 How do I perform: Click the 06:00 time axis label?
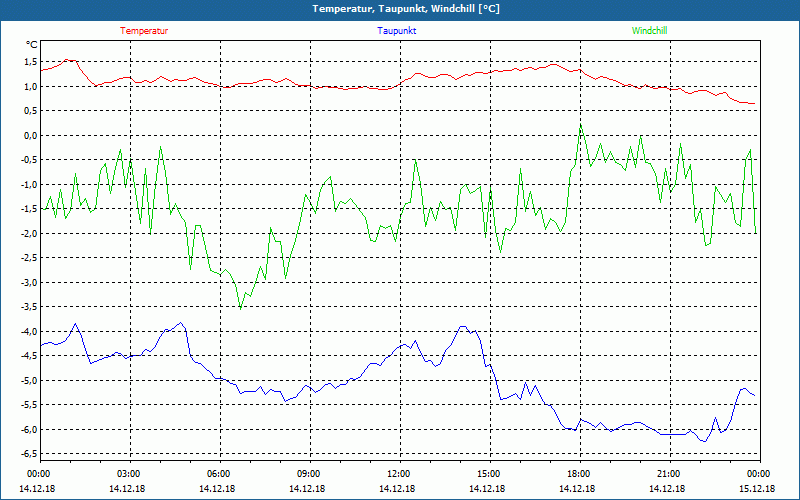pos(217,474)
